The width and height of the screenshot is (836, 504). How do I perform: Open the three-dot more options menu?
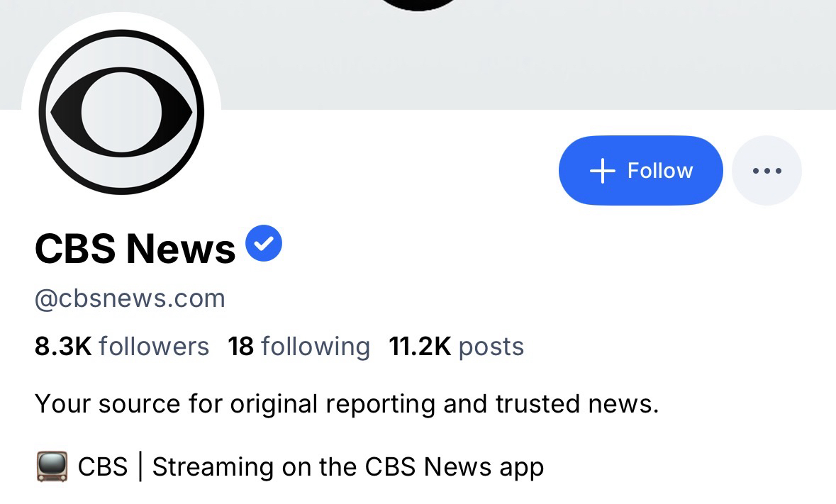pos(767,171)
